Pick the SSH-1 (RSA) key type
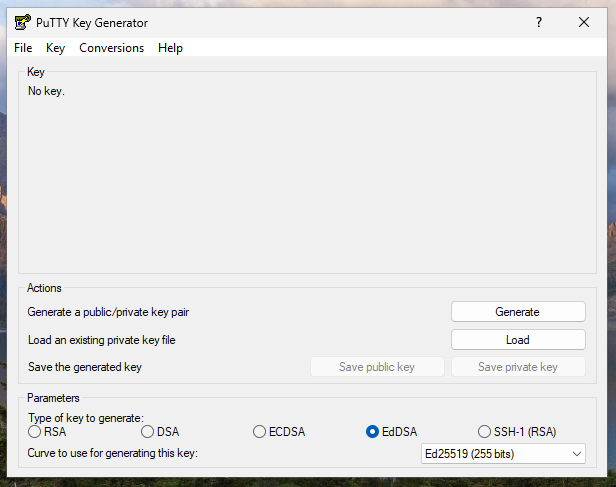This screenshot has height=487, width=616. point(486,432)
